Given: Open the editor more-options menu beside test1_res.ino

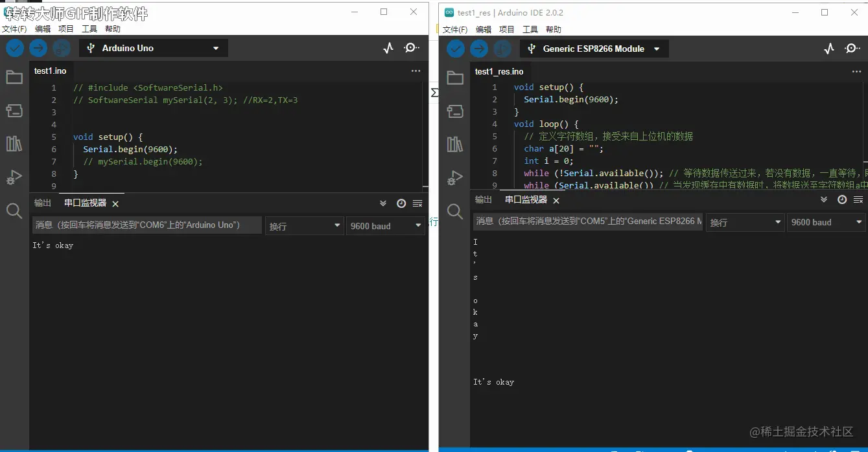Looking at the screenshot, I should click(x=856, y=72).
